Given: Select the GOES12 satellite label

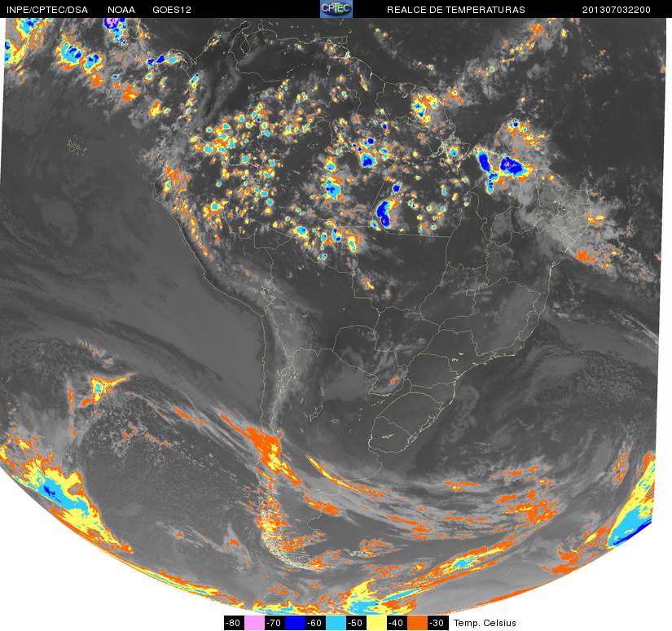Looking at the screenshot, I should [x=172, y=10].
